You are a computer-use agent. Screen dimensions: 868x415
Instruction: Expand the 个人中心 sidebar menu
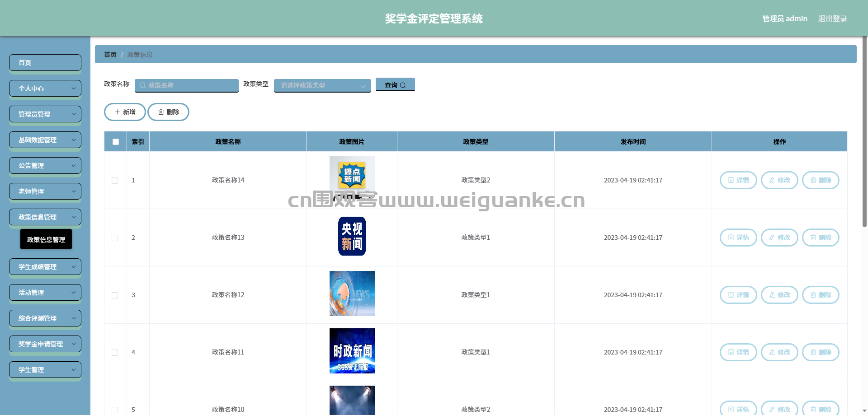45,89
